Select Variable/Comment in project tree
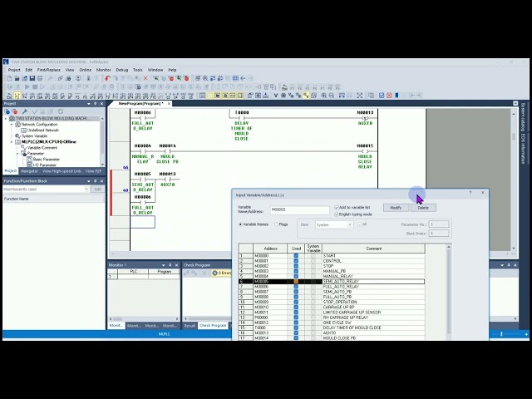532x399 pixels. tap(42, 148)
